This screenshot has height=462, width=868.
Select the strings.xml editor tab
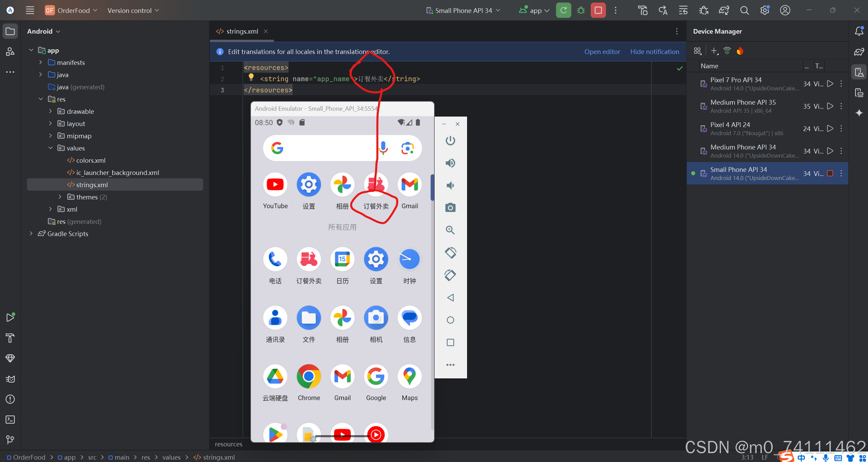pos(242,31)
